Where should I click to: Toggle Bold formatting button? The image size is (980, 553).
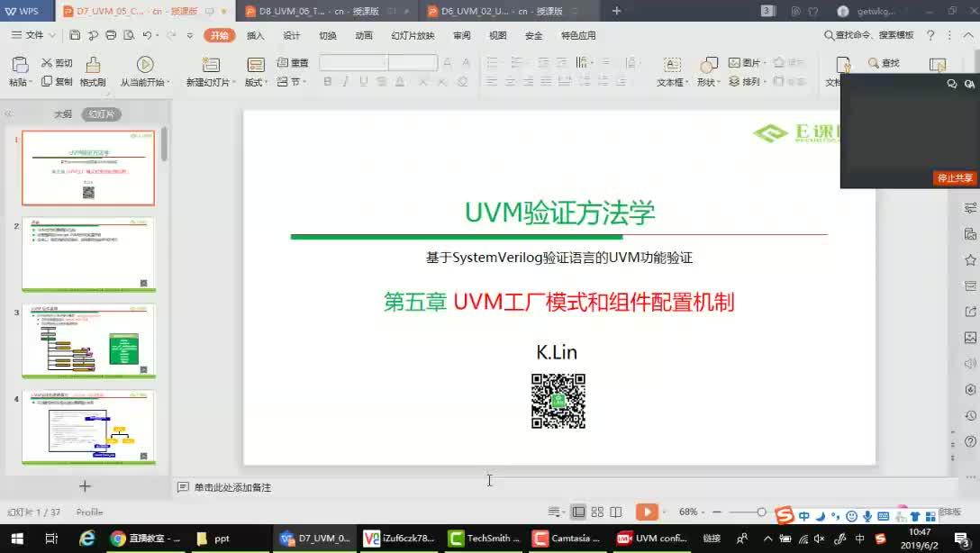(x=328, y=81)
